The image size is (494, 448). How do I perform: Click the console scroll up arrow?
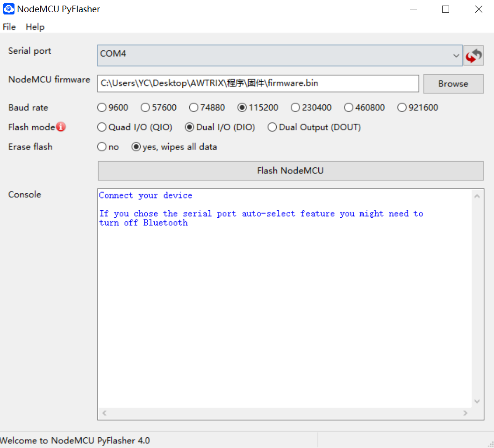(477, 197)
